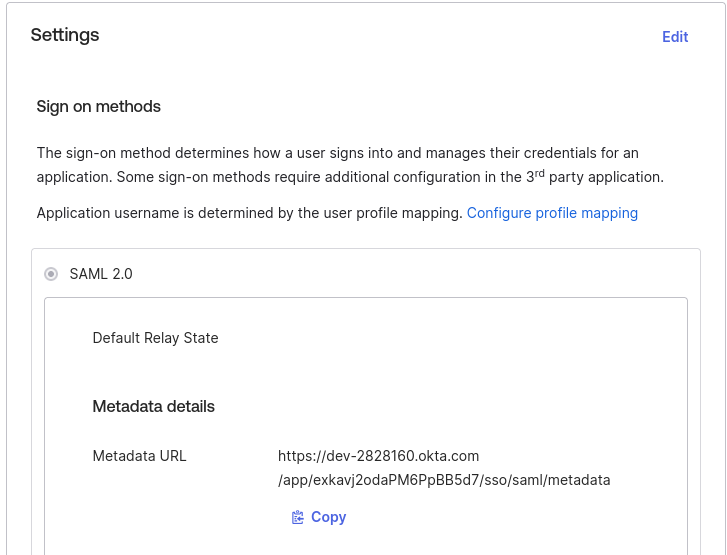Click the Metadata URL field label
727x555 pixels.
pyautogui.click(x=139, y=456)
